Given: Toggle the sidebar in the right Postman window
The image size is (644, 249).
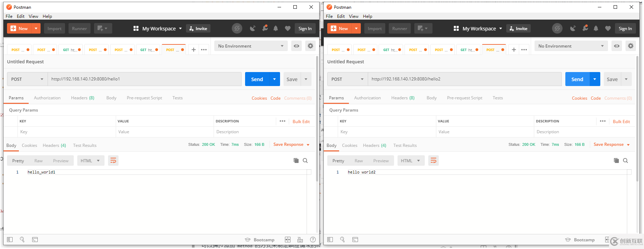Looking at the screenshot, I should point(330,240).
